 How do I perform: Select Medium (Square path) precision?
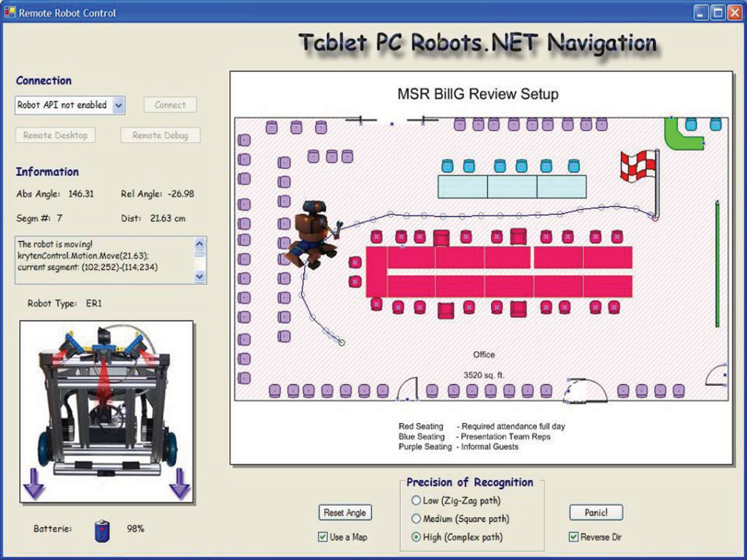[x=416, y=518]
